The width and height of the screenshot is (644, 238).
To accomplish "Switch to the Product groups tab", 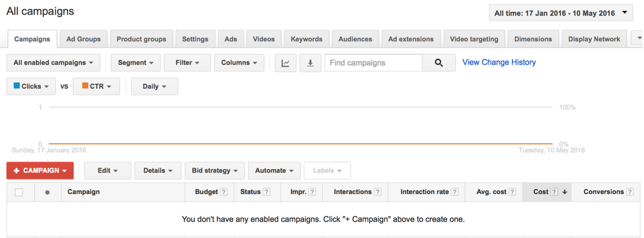I will point(141,39).
